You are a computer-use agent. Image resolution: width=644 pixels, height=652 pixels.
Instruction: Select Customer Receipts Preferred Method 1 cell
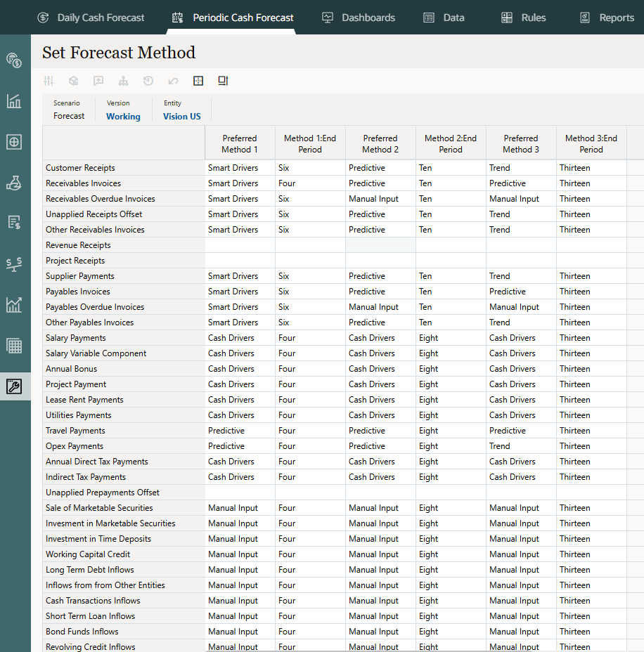[240, 168]
